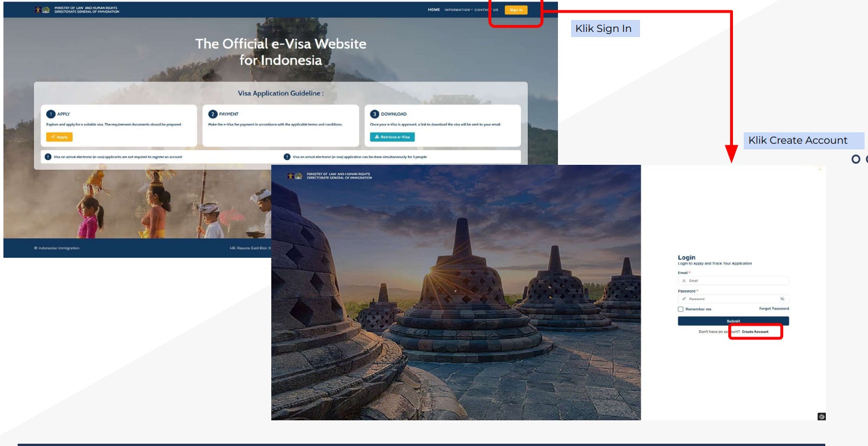Click the yellow Sign In button
Screen dimensions: 868x446
pyautogui.click(x=516, y=10)
